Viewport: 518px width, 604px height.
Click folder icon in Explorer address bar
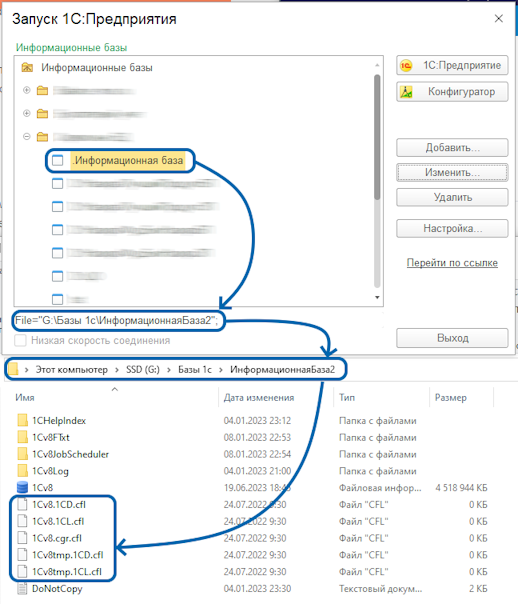point(13,369)
